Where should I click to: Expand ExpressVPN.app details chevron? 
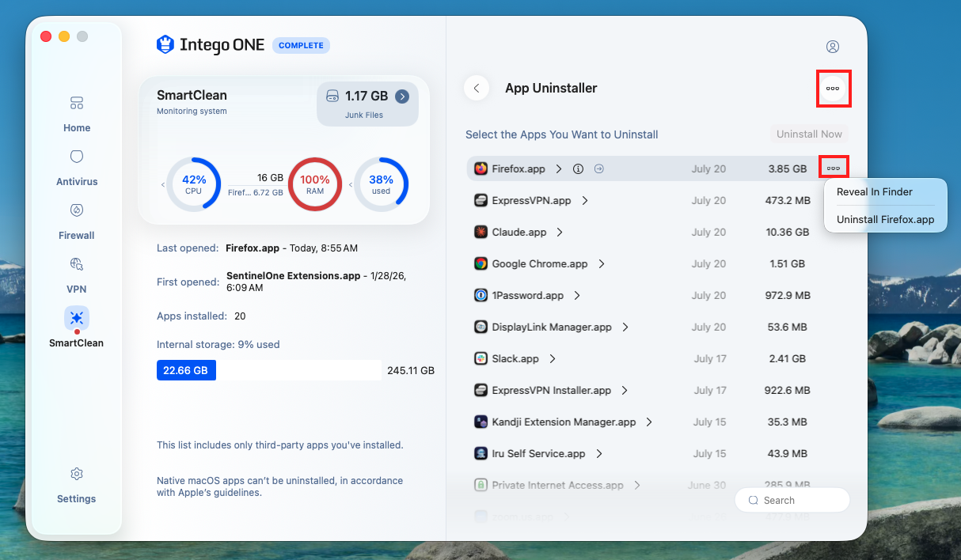pyautogui.click(x=585, y=200)
